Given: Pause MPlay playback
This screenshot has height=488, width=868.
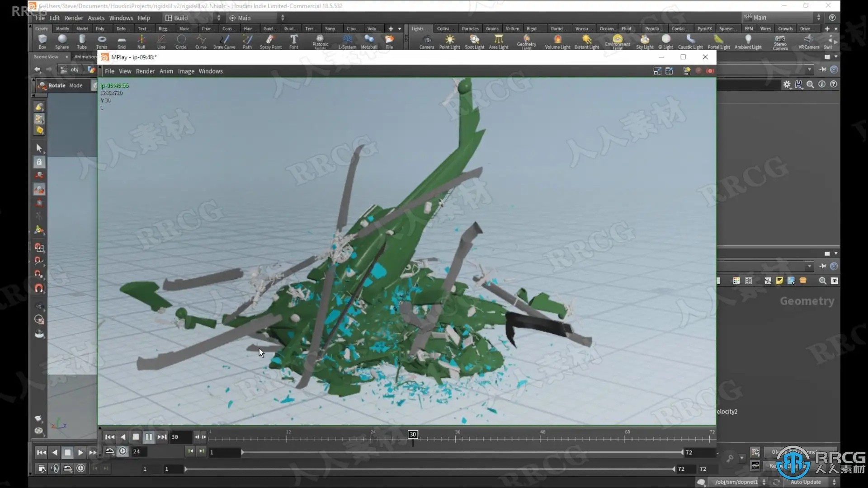Looking at the screenshot, I should click(x=149, y=437).
